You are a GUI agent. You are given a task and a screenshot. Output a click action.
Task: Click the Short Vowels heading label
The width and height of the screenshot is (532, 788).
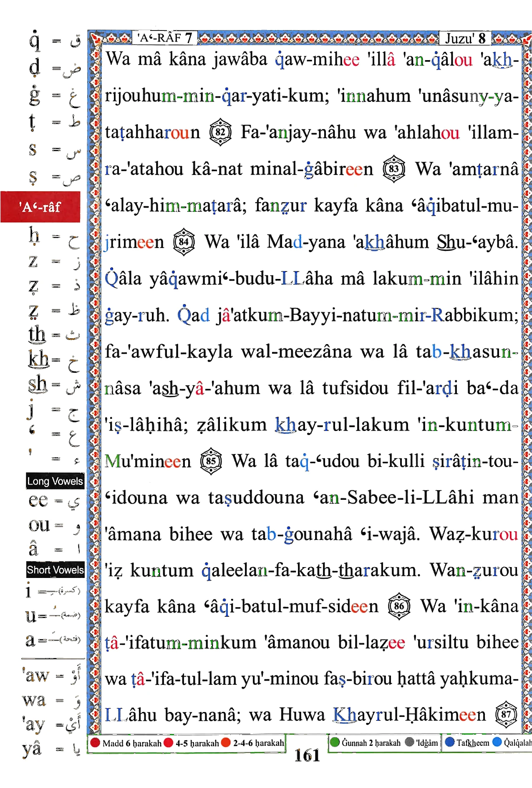pyautogui.click(x=55, y=570)
